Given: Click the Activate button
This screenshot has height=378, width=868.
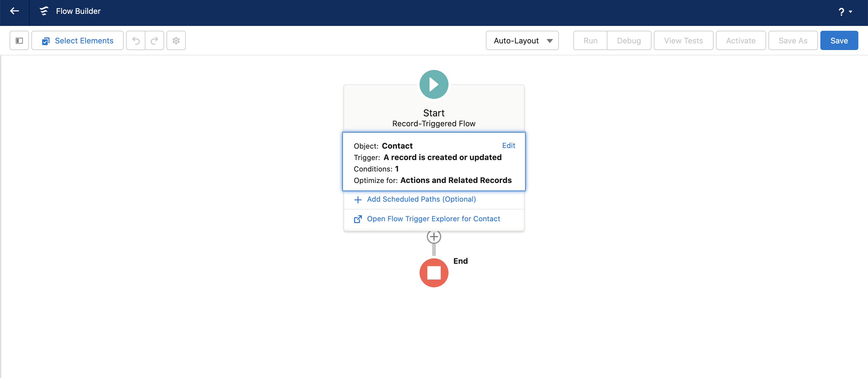Looking at the screenshot, I should (x=741, y=41).
